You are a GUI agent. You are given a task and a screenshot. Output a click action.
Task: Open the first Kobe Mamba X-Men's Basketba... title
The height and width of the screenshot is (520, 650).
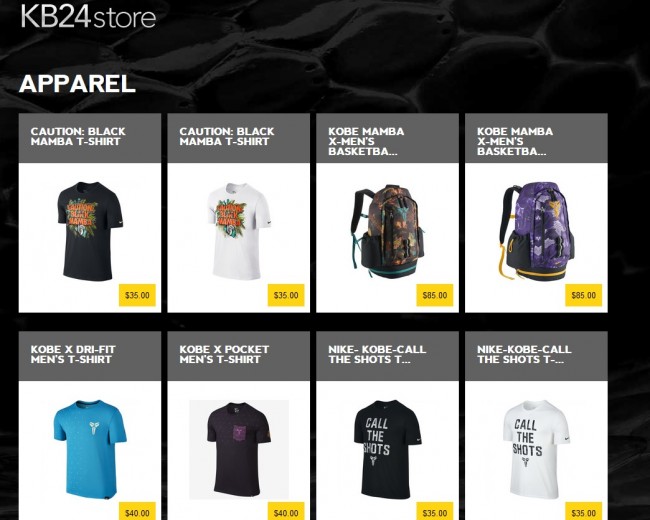click(x=366, y=141)
